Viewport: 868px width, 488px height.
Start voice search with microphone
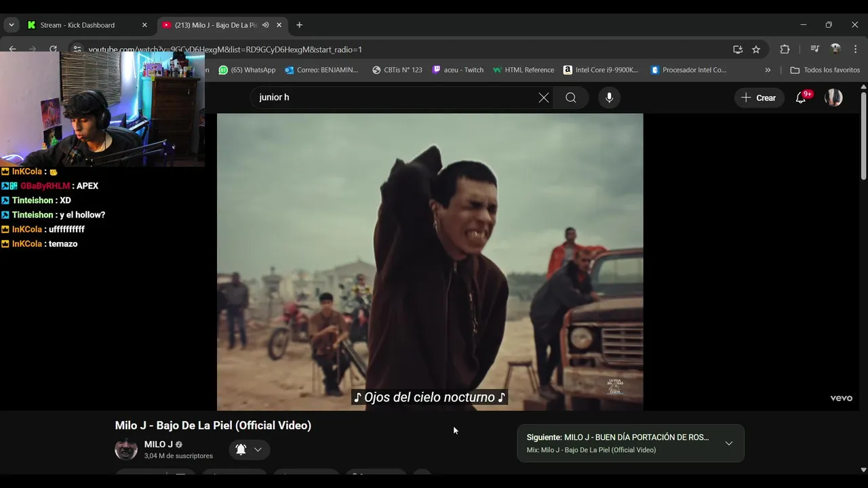pos(609,98)
